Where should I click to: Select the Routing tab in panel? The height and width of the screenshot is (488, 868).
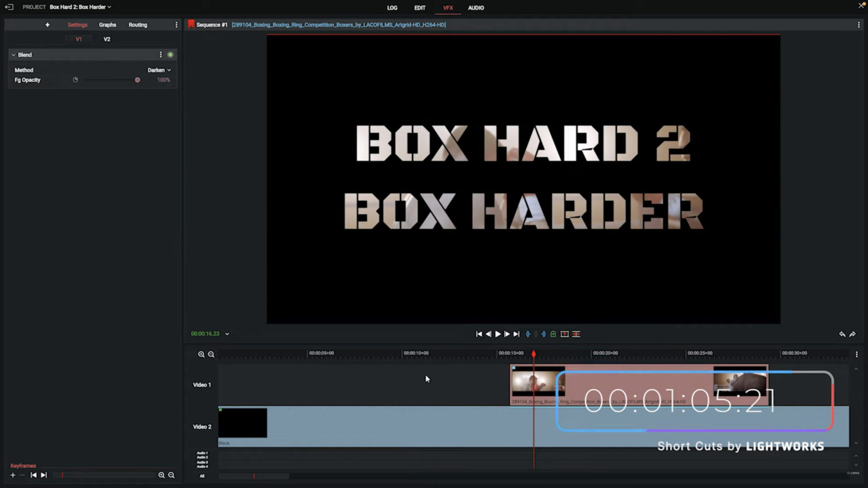click(x=137, y=24)
